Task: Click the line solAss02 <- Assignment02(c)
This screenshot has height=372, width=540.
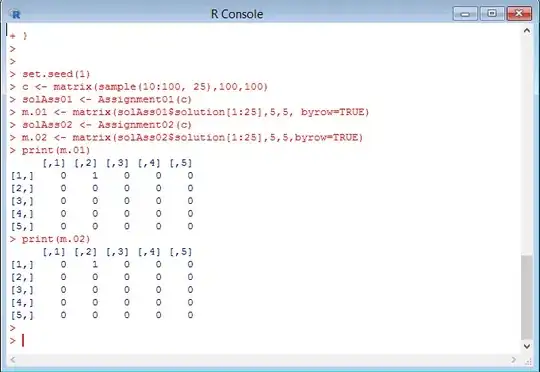Action: (x=101, y=125)
